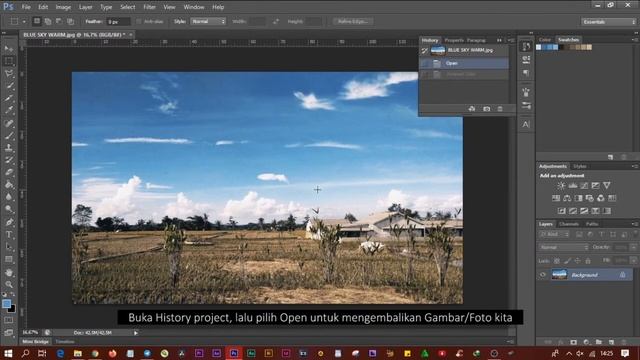Image resolution: width=640 pixels, height=360 pixels.
Task: Enable Add to selection mode
Action: click(48, 21)
